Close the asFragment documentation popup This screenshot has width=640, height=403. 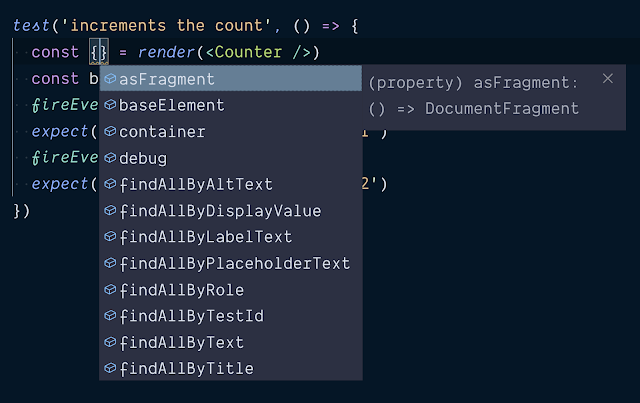[x=608, y=78]
